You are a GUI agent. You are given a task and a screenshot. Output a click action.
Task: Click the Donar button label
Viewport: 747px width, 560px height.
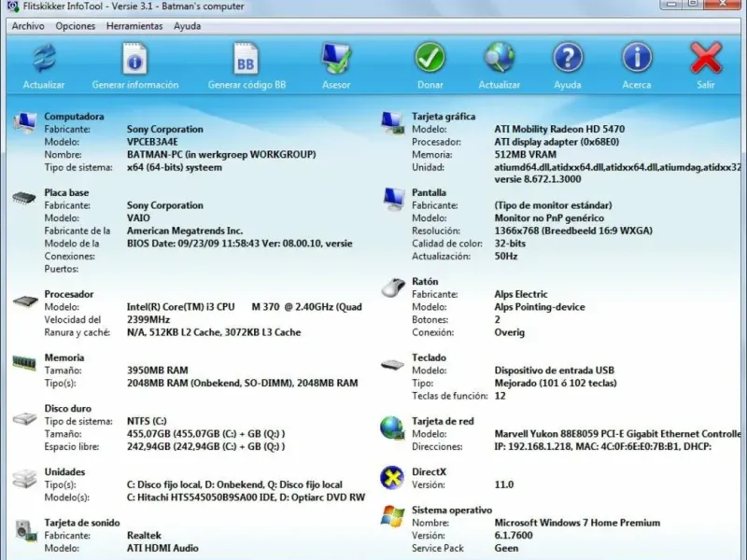430,85
